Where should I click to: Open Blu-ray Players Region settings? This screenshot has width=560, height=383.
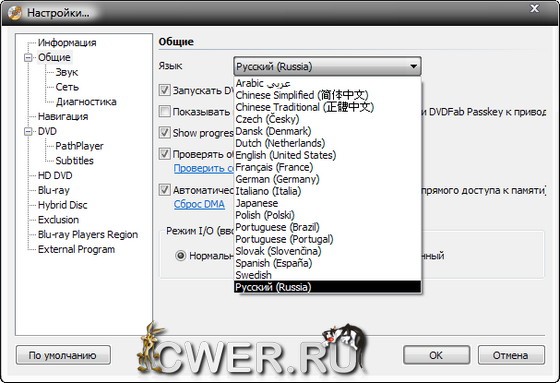coord(88,235)
